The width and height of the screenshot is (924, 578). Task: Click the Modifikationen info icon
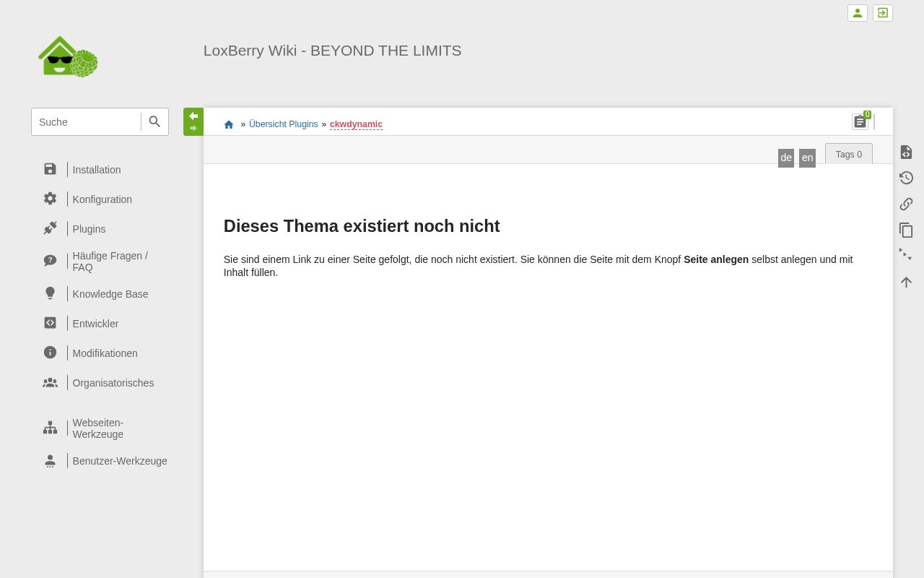tap(50, 353)
